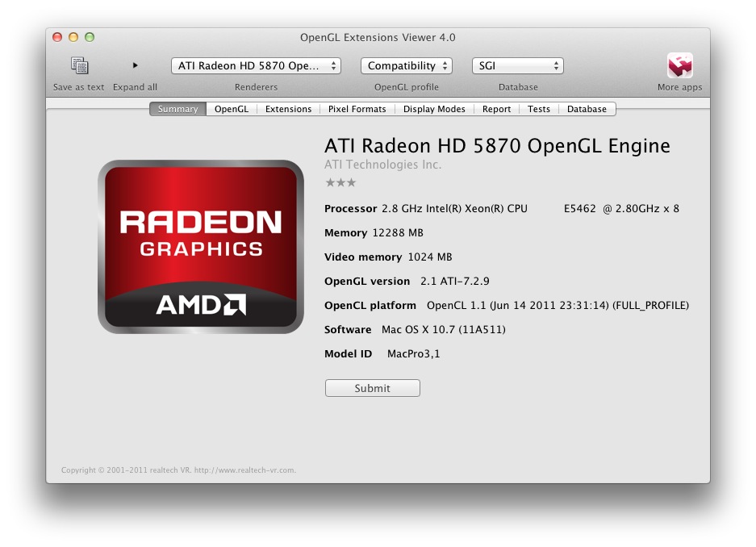Viewport: 756px width, 547px height.
Task: Click the window title OpenGL Extensions Viewer 4.0
Action: (x=378, y=38)
